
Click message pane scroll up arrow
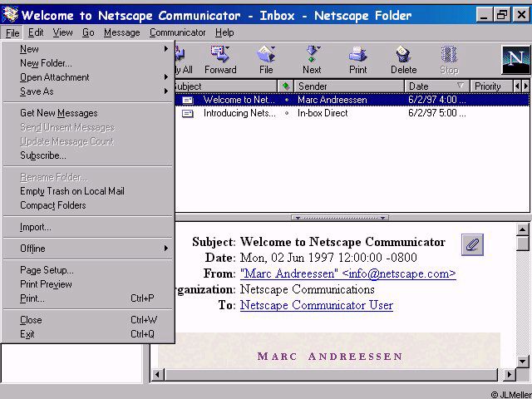[x=523, y=229]
